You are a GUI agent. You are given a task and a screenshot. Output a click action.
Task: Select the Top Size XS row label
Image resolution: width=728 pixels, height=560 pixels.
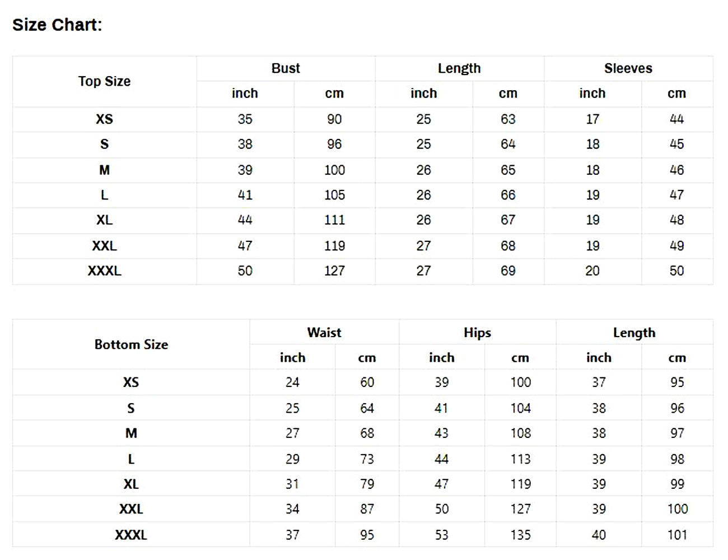pyautogui.click(x=104, y=119)
